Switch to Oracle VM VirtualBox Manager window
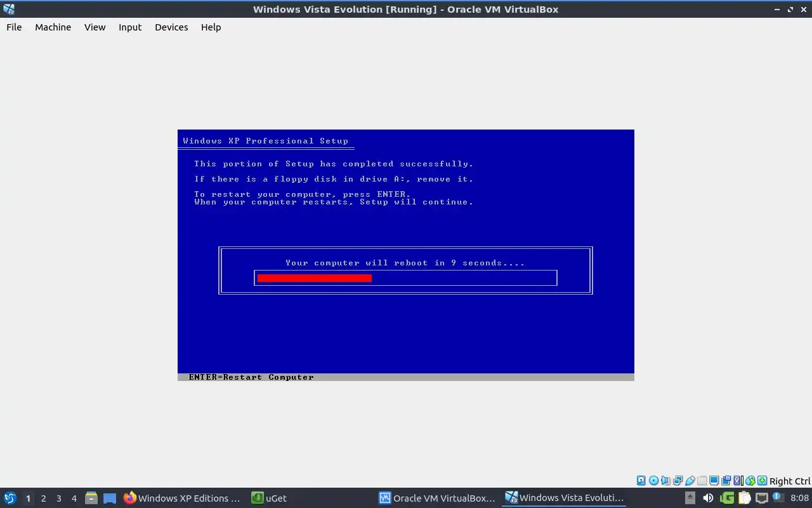812x508 pixels. [x=437, y=498]
